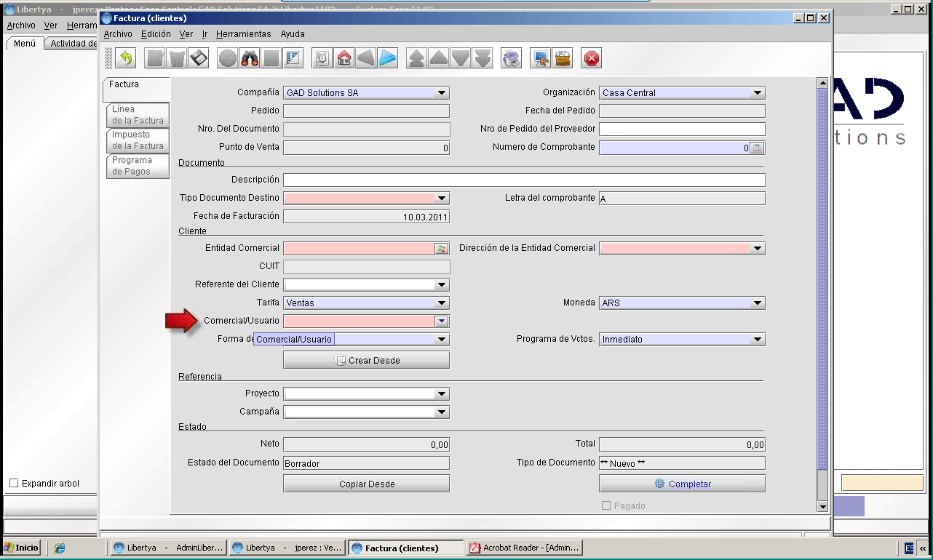Click the grayed refresh circle toolbar icon
This screenshot has height=560, width=933.
[x=228, y=58]
